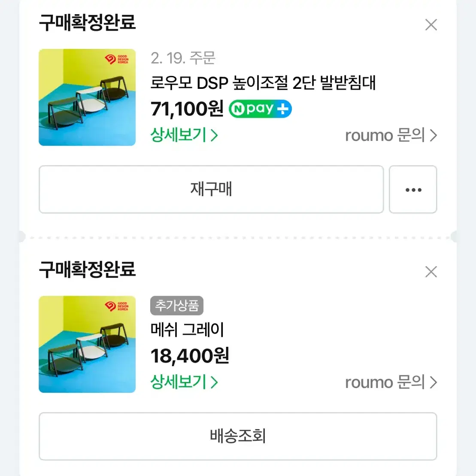Image resolution: width=476 pixels, height=476 pixels.
Task: Tap the 71,100원 price
Action: [x=187, y=109]
